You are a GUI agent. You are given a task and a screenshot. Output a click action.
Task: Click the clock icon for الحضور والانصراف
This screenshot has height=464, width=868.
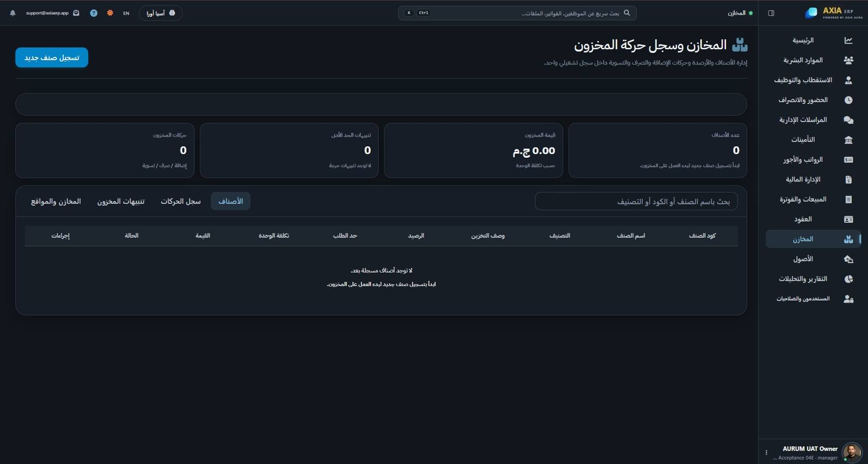pyautogui.click(x=848, y=100)
